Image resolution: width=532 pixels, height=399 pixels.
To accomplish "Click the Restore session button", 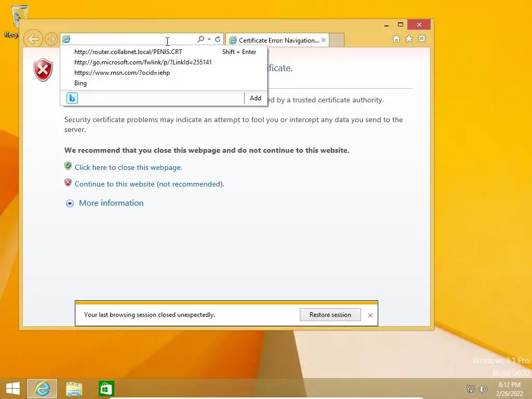I will (x=330, y=314).
